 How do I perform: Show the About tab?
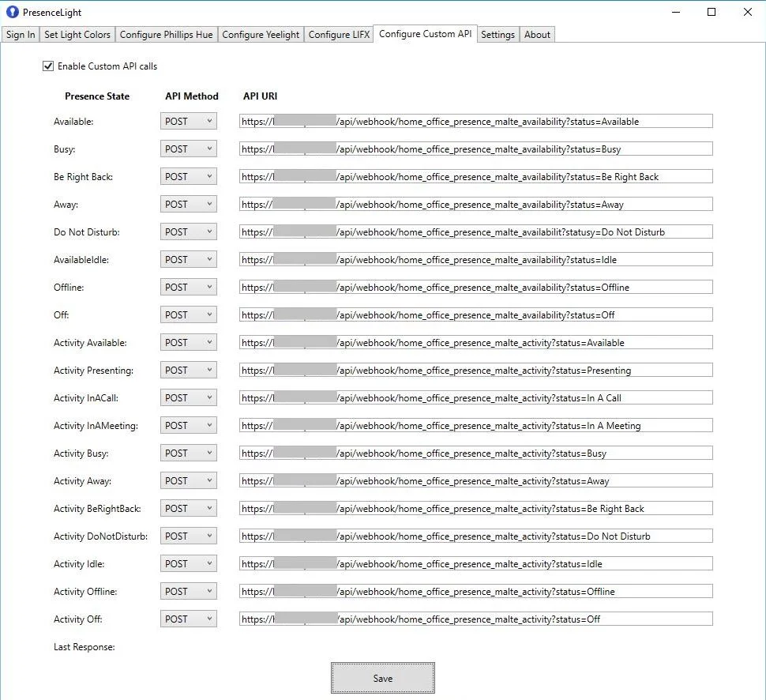pos(537,35)
